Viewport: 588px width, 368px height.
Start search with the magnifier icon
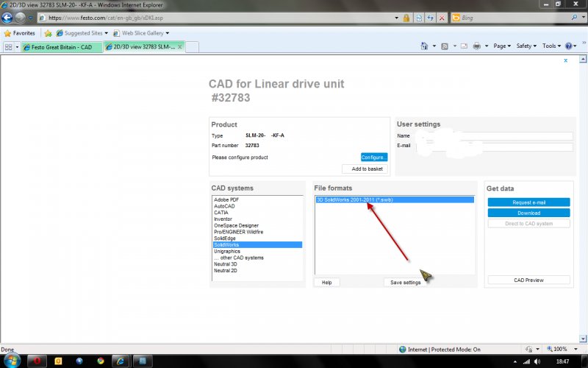574,17
